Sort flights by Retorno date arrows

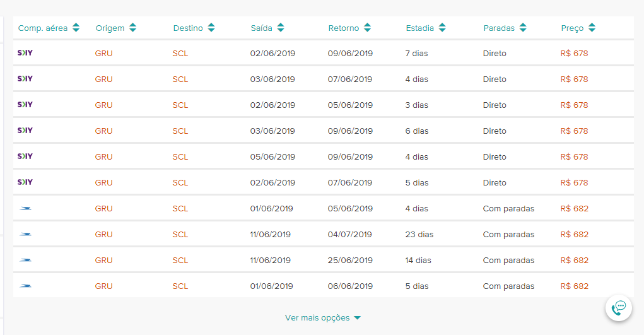pyautogui.click(x=368, y=28)
